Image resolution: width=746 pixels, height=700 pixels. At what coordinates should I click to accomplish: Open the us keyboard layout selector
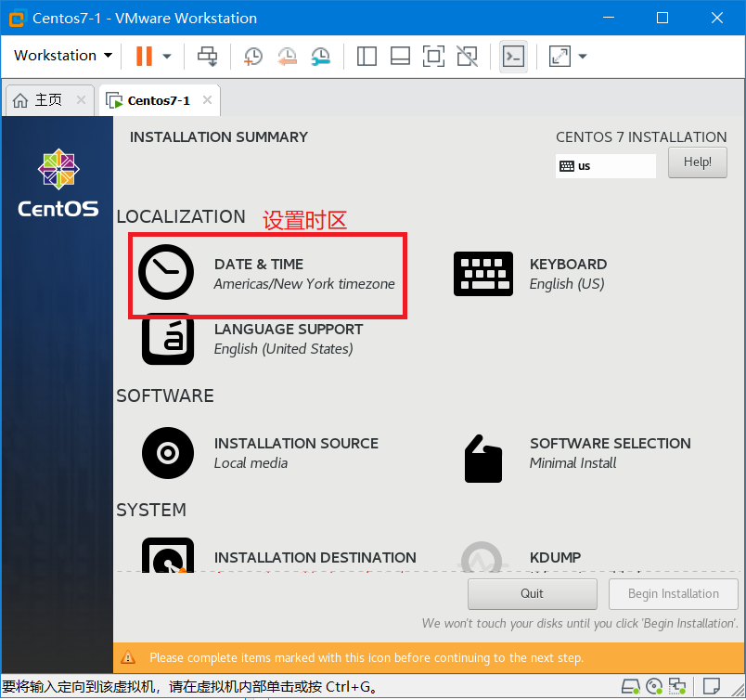coord(605,165)
